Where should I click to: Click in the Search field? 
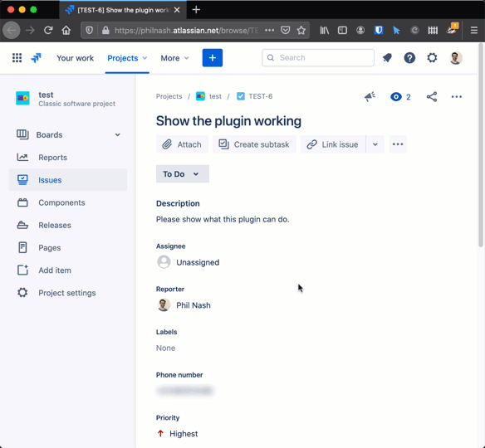318,58
